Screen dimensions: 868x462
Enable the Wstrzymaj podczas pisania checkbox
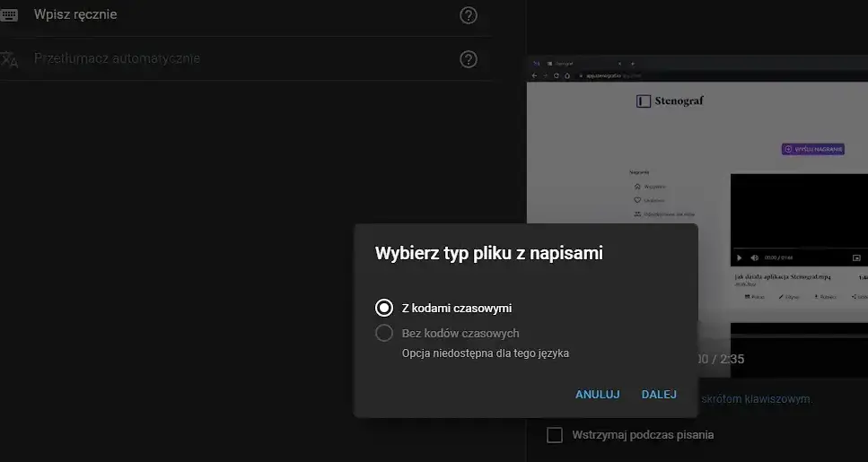click(x=555, y=435)
